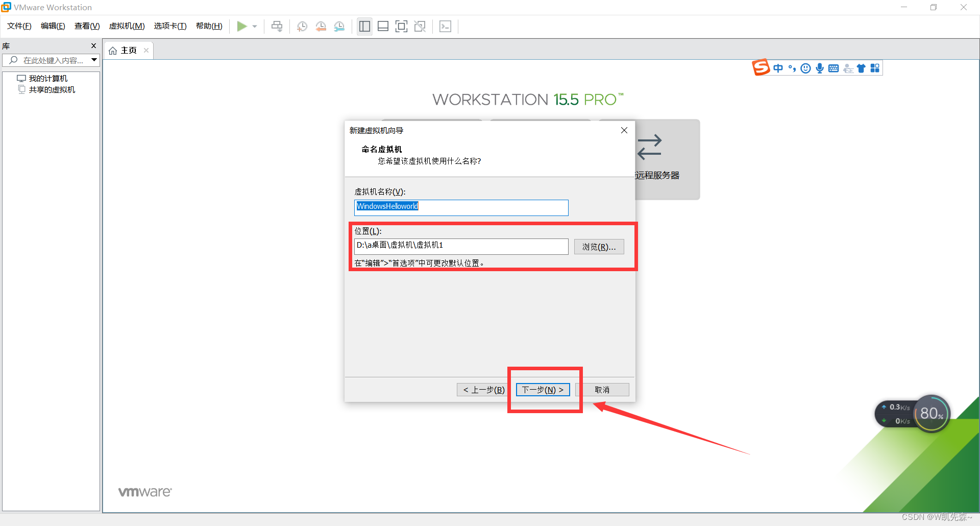Open the skin shirt icon
Screen dimensions: 980x526
coord(861,68)
